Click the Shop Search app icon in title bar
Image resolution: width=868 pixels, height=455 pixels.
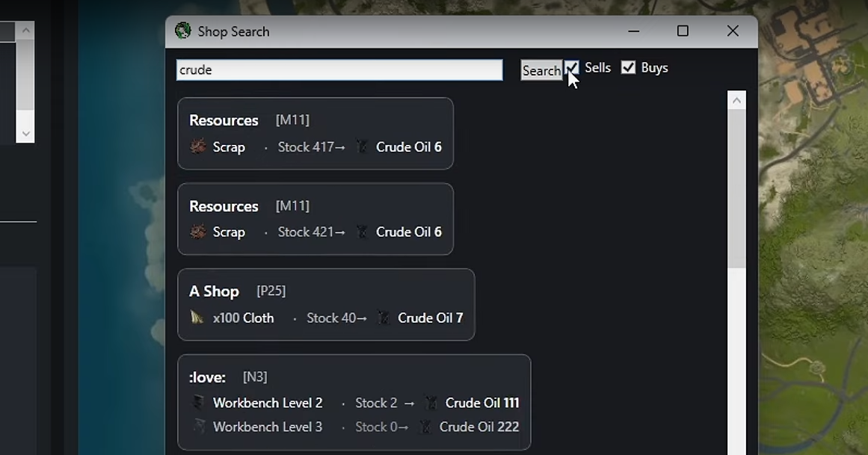pyautogui.click(x=182, y=31)
